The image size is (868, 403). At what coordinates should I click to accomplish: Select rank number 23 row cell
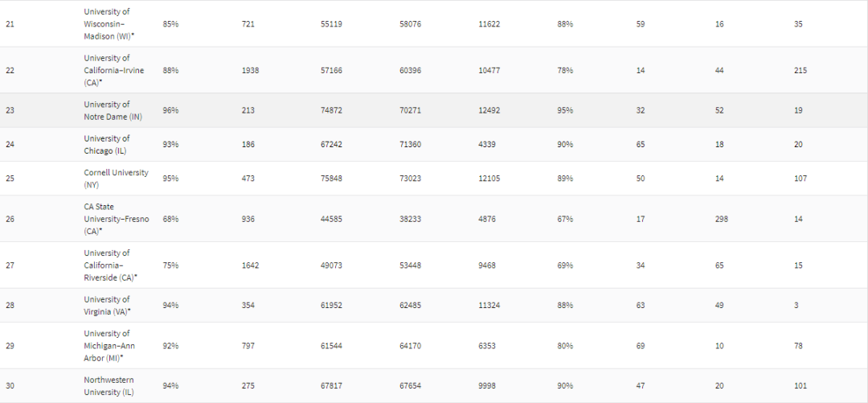[10, 110]
